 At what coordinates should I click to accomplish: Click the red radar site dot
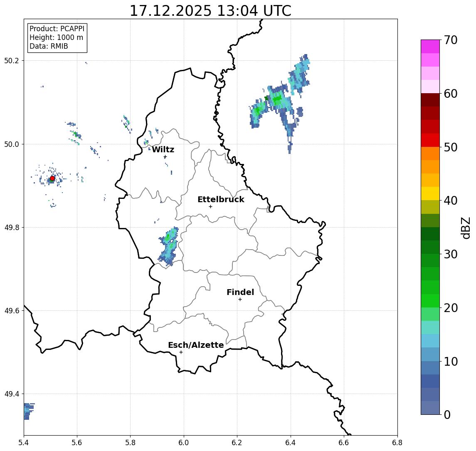52,178
